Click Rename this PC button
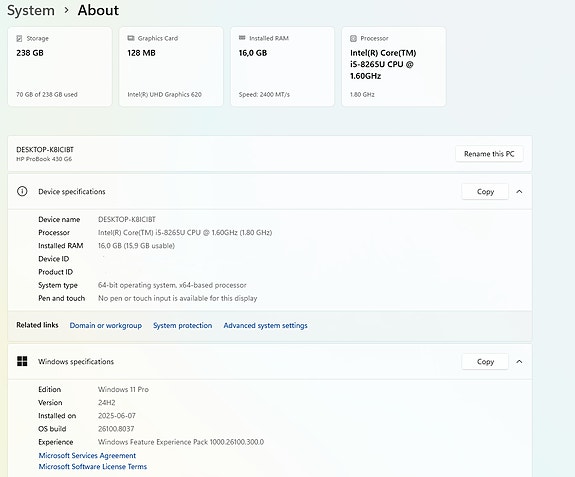The height and width of the screenshot is (477, 575). point(489,154)
